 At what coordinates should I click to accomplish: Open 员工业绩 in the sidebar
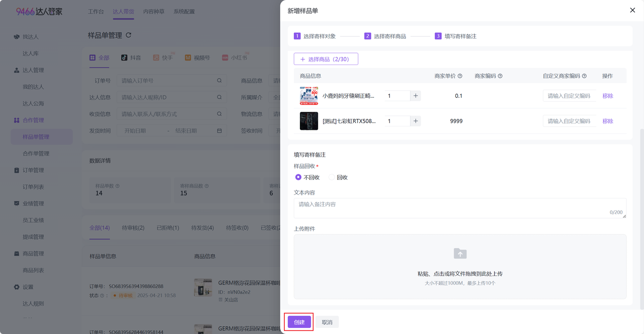tap(33, 220)
